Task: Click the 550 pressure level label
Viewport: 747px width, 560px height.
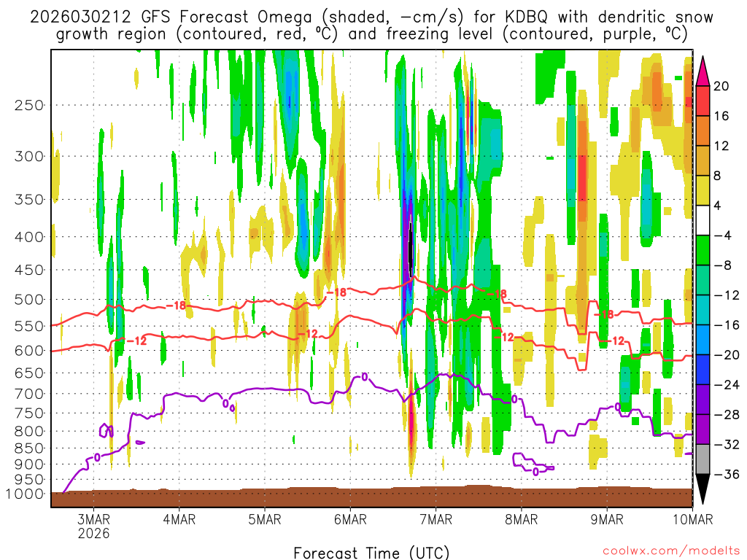Action: pos(29,326)
